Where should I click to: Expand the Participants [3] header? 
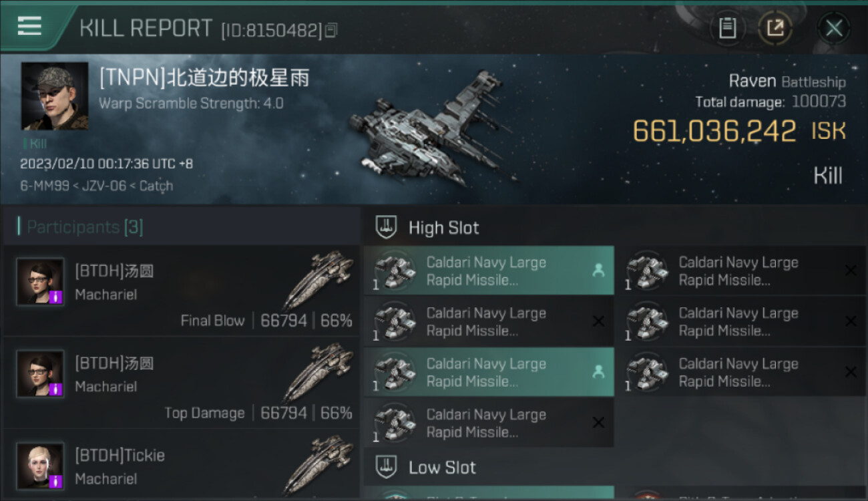click(x=181, y=226)
